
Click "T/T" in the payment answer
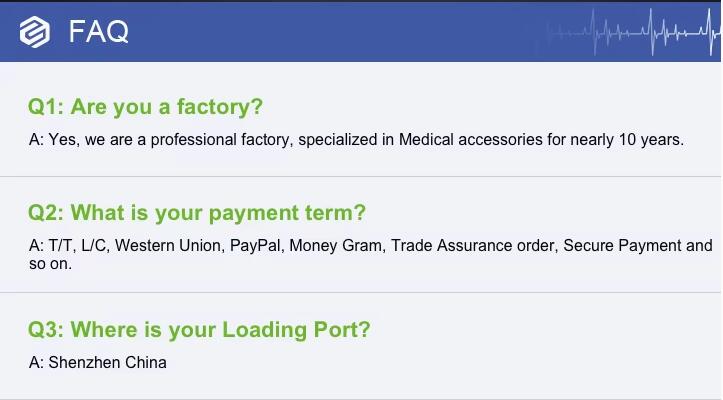tap(60, 246)
